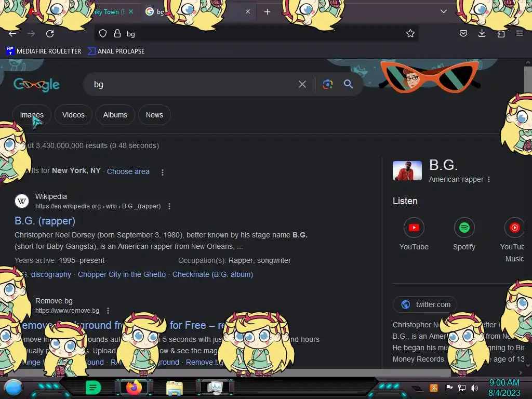Open the Remove.bg result three-dot menu
The height and width of the screenshot is (399, 532).
(x=108, y=311)
